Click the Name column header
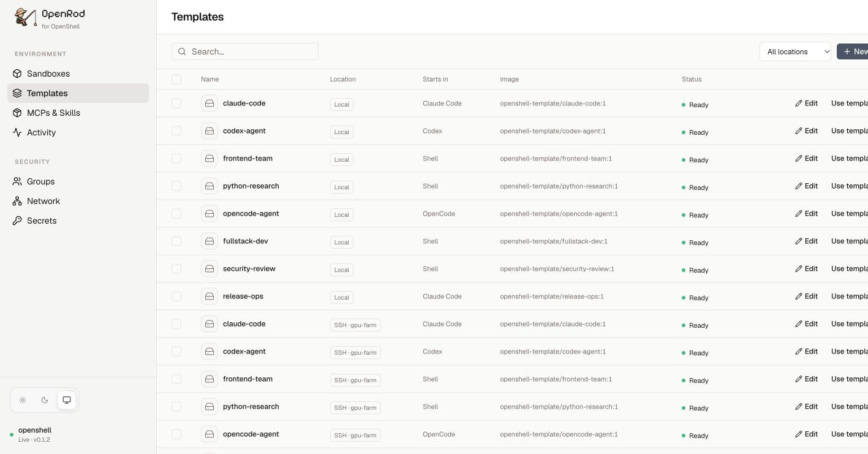 pos(209,79)
